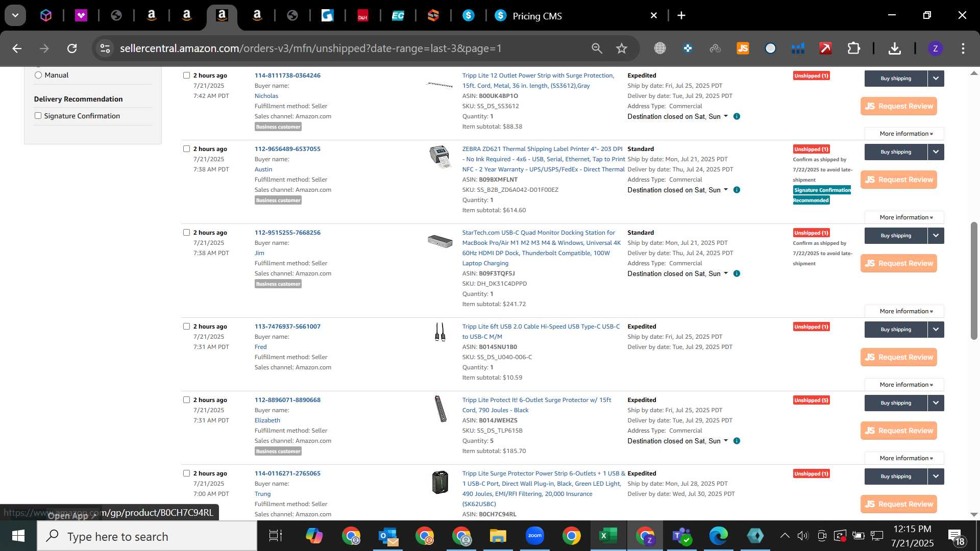Open Buy shipping dropdown arrow for Nicholas's order
Screen dimensions: 980x551
click(936, 79)
